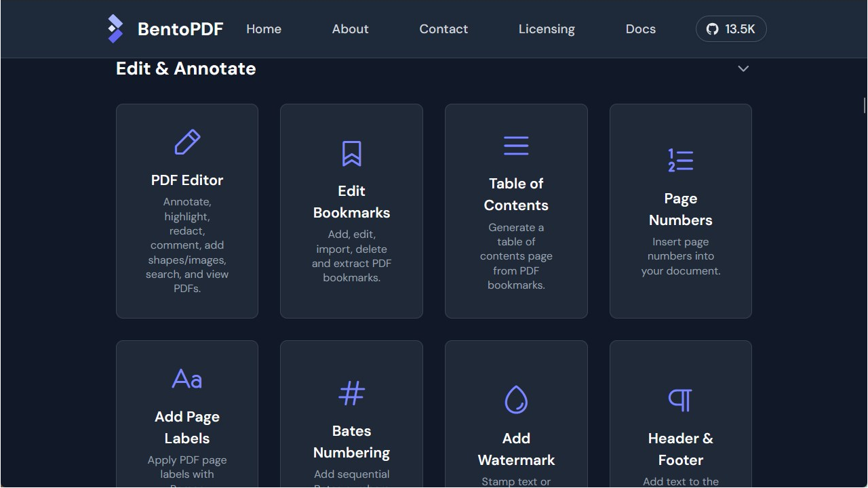Image resolution: width=868 pixels, height=488 pixels.
Task: Open the Add Page Labels title
Action: point(187,428)
